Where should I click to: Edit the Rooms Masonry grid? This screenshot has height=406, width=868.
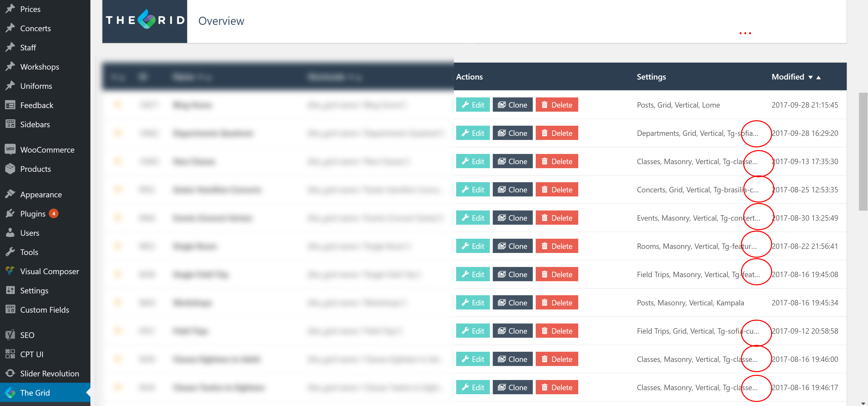[473, 246]
